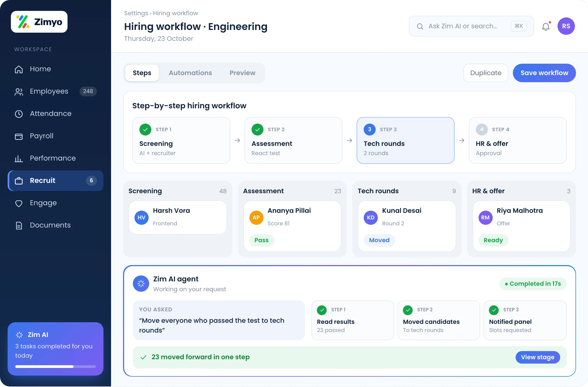Focus the Ask Zim AI search field

(471, 26)
